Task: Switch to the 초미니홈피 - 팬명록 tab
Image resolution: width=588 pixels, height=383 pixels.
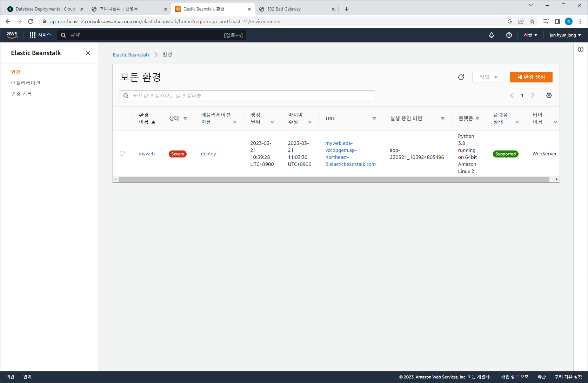Action: point(128,9)
